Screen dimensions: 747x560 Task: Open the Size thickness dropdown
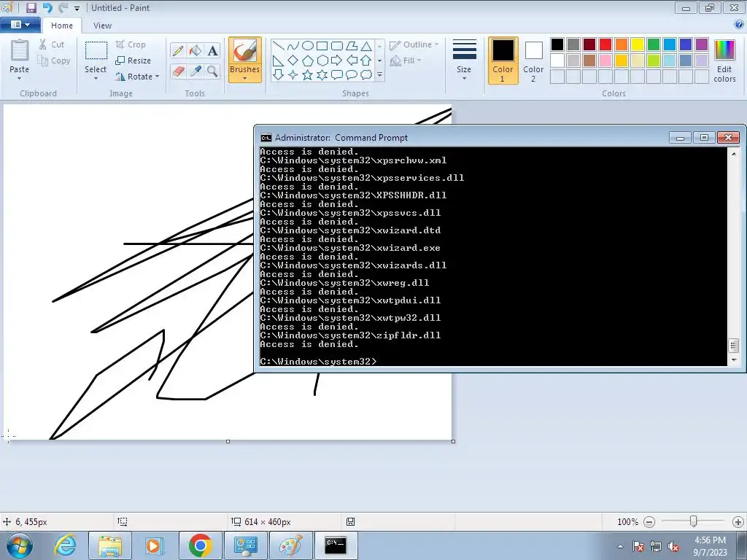[x=464, y=60]
